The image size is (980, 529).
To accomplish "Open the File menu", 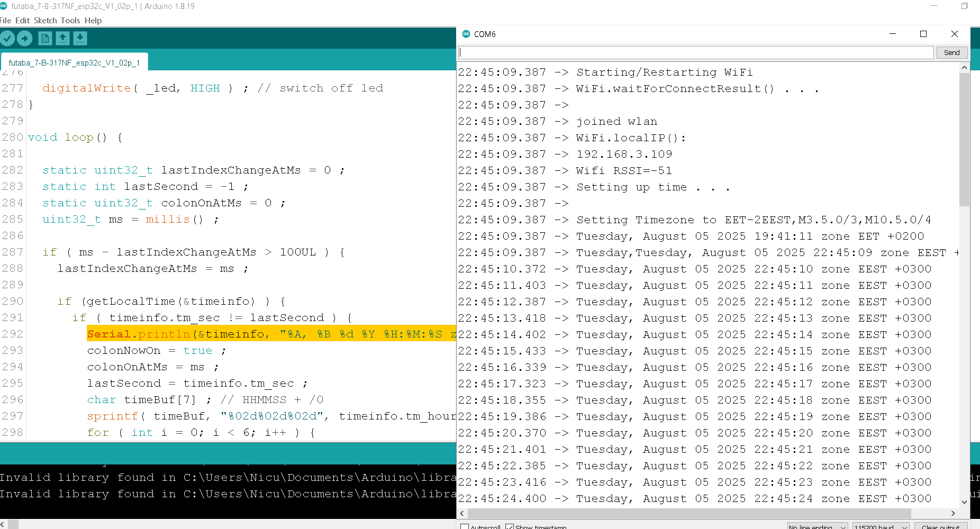I will 6,21.
